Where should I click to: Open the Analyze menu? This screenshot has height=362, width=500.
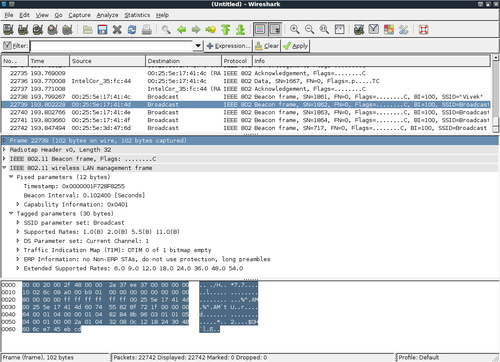point(107,15)
